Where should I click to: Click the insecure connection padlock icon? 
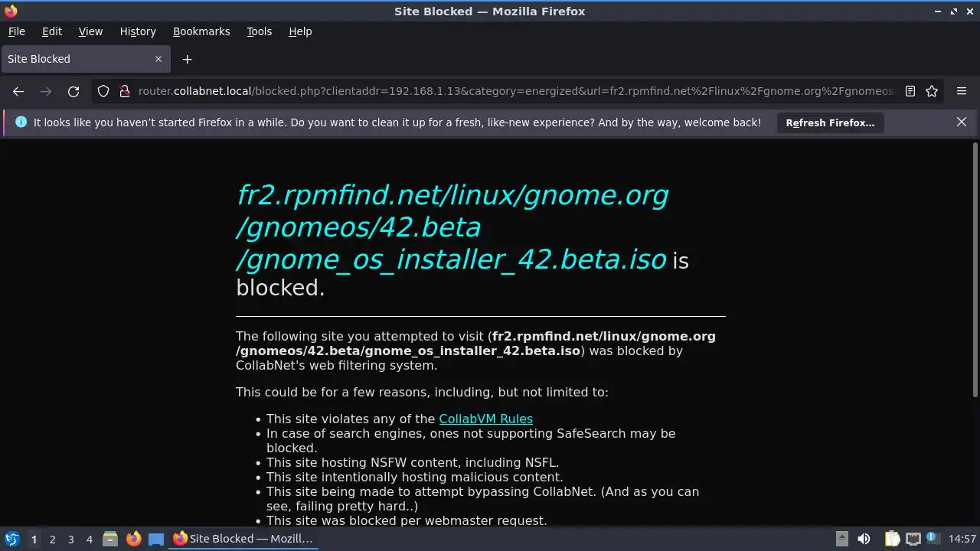click(x=125, y=91)
